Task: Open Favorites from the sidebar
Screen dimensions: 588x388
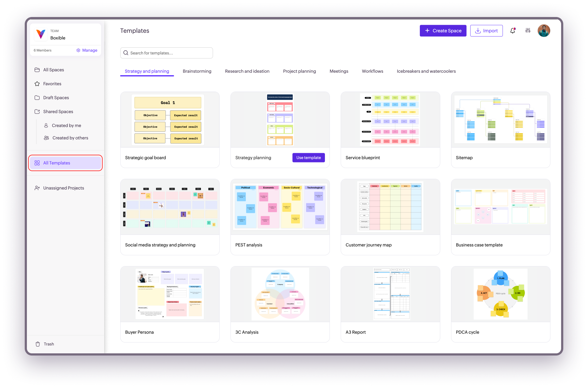Action: click(x=52, y=84)
